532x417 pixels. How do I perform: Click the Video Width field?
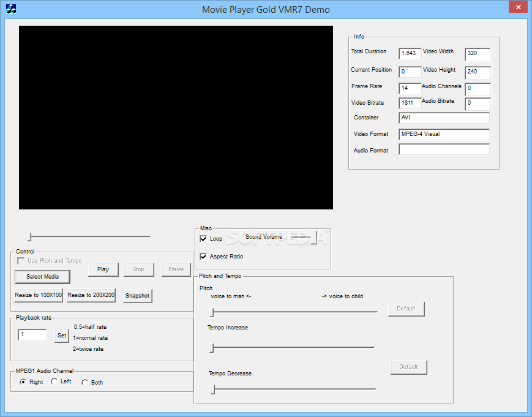tap(478, 54)
